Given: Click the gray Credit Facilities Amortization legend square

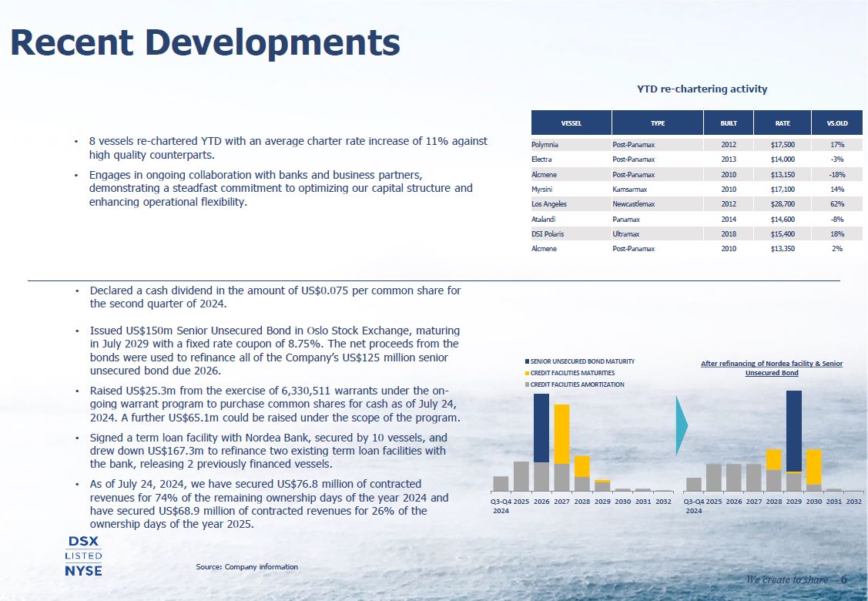Looking at the screenshot, I should tap(527, 384).
